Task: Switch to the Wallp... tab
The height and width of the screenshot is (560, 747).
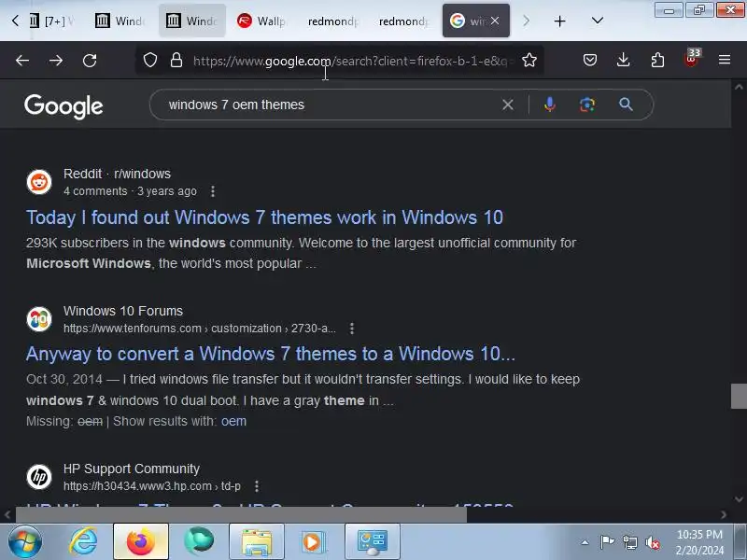Action: click(x=262, y=21)
